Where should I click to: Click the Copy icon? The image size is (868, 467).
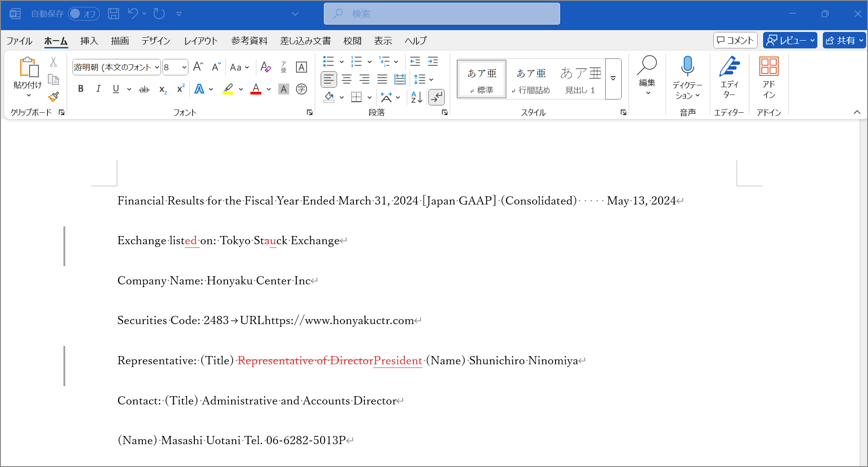(53, 79)
